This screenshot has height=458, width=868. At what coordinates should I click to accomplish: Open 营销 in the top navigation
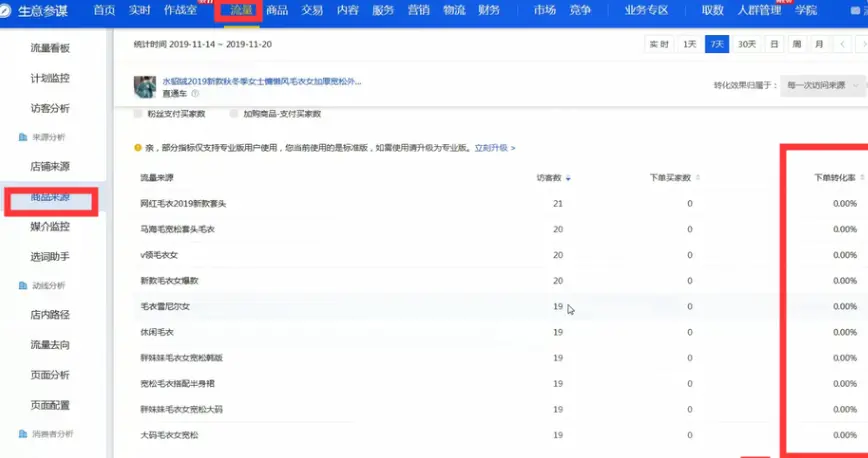click(x=418, y=10)
